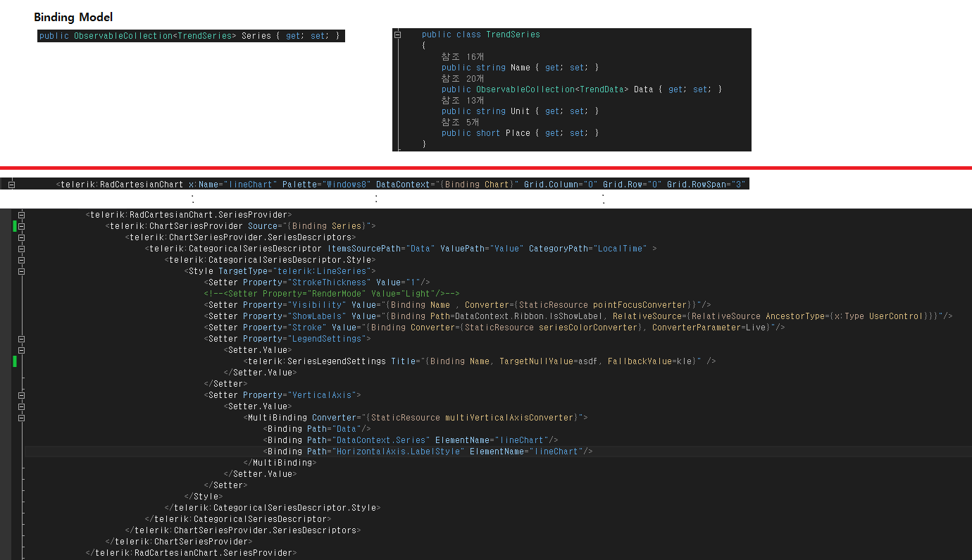Open the '참조 5개' references link

(x=460, y=122)
